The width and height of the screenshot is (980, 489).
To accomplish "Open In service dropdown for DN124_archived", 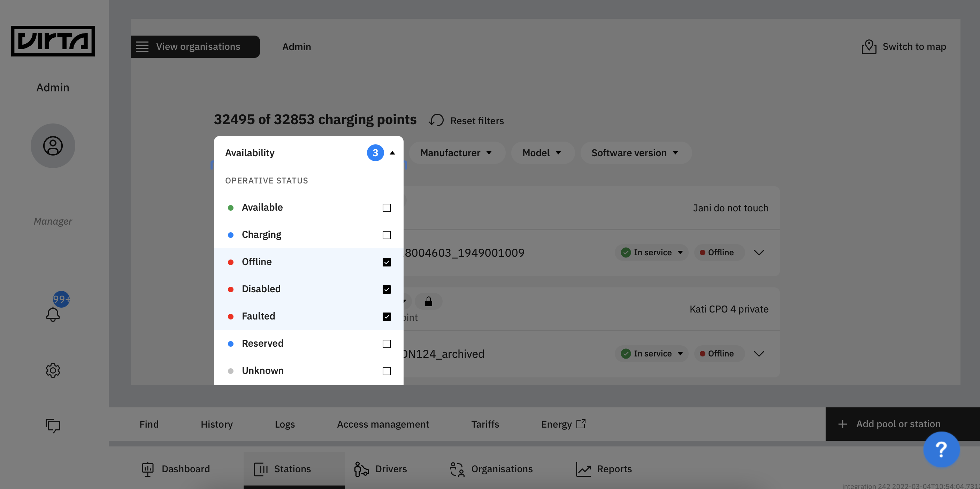I will coord(651,353).
